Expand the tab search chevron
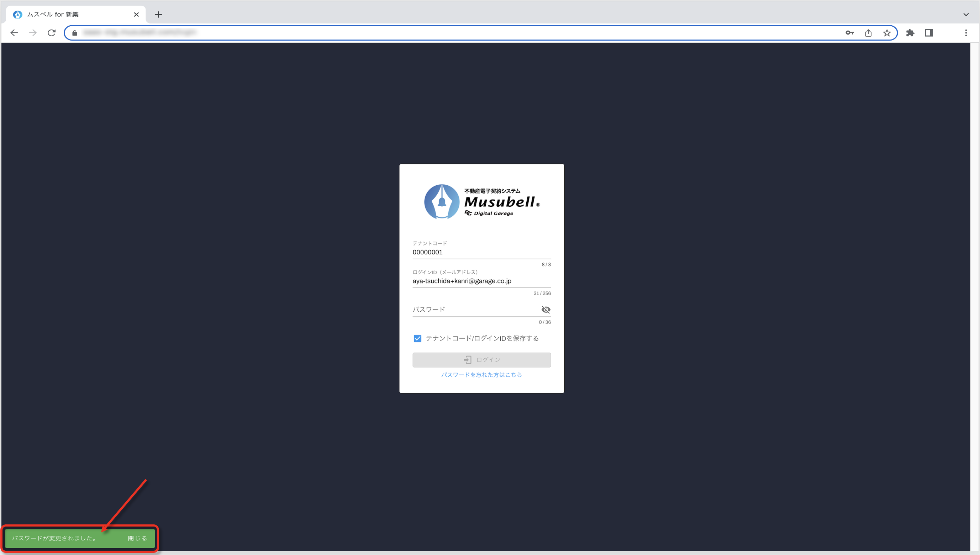Viewport: 980px width, 555px height. 965,15
